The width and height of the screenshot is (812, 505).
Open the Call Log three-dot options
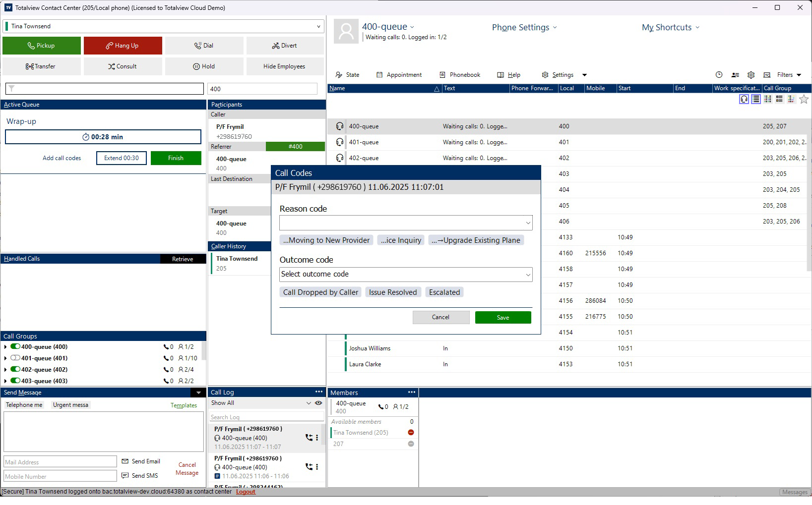318,392
